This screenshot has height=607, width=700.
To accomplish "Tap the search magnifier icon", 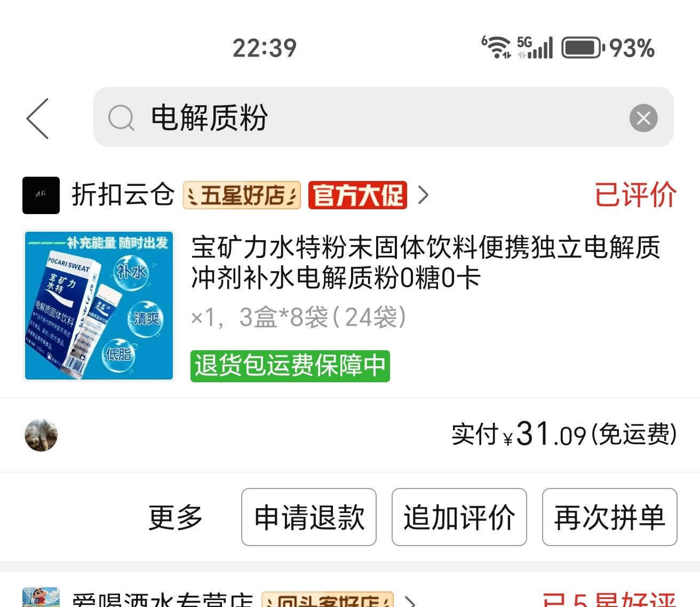I will coord(121,117).
